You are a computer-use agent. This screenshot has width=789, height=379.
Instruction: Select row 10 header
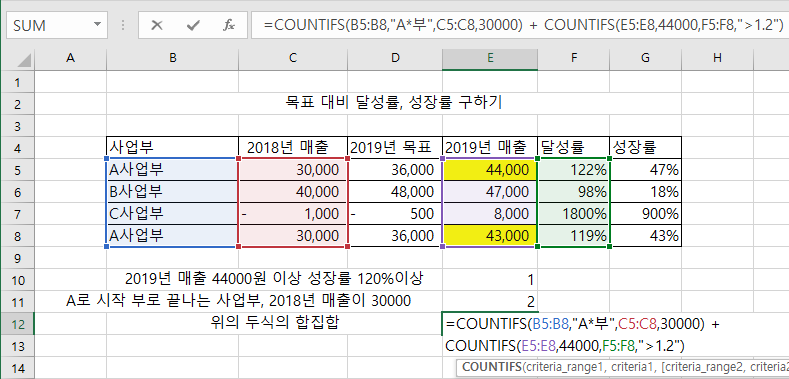pos(18,280)
